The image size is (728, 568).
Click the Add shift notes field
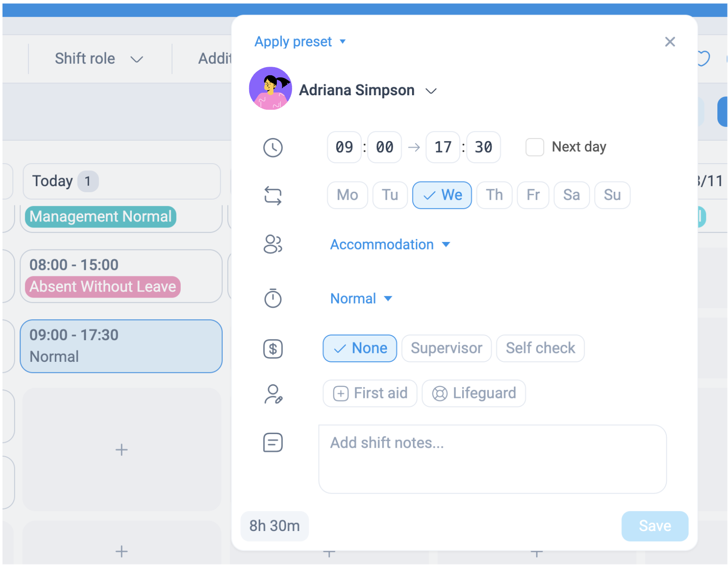[x=492, y=459]
